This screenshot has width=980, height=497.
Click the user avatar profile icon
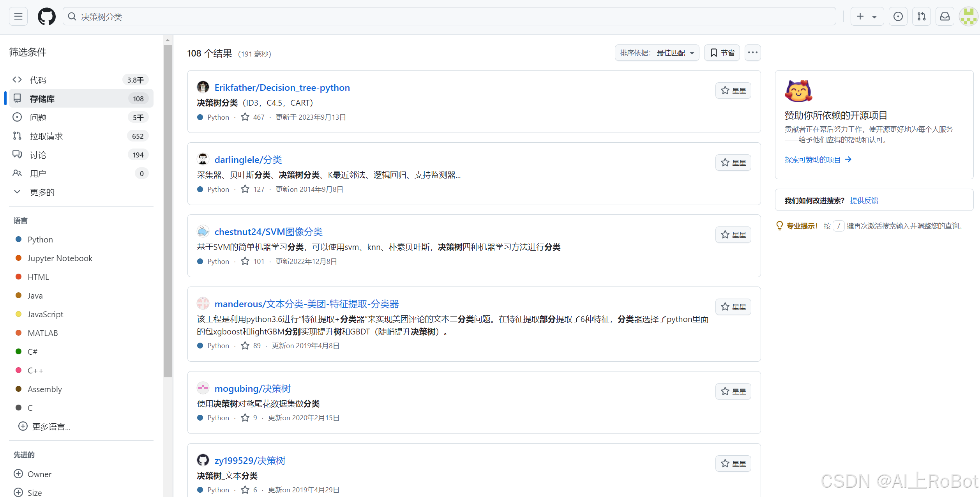point(968,16)
